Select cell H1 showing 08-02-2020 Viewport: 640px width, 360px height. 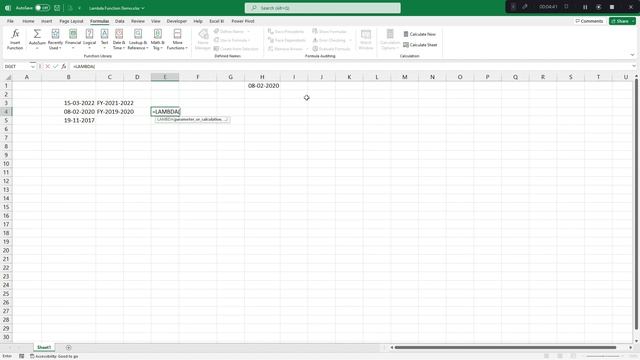click(x=262, y=86)
